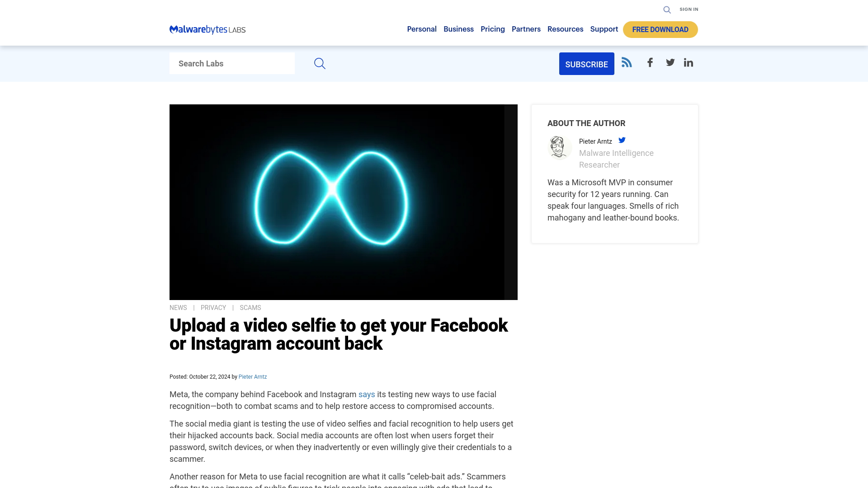868x488 pixels.
Task: Click the SCAMS category tag
Action: coord(250,307)
